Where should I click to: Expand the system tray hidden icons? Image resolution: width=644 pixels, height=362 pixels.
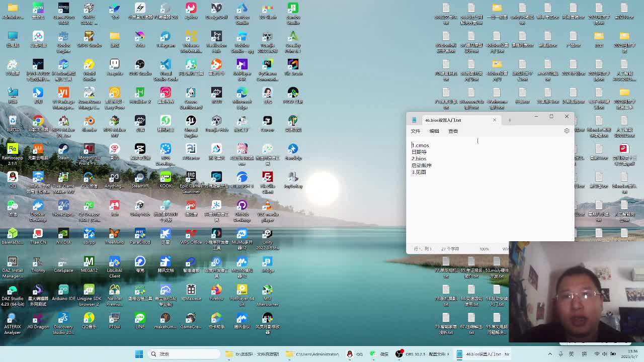coord(550,354)
